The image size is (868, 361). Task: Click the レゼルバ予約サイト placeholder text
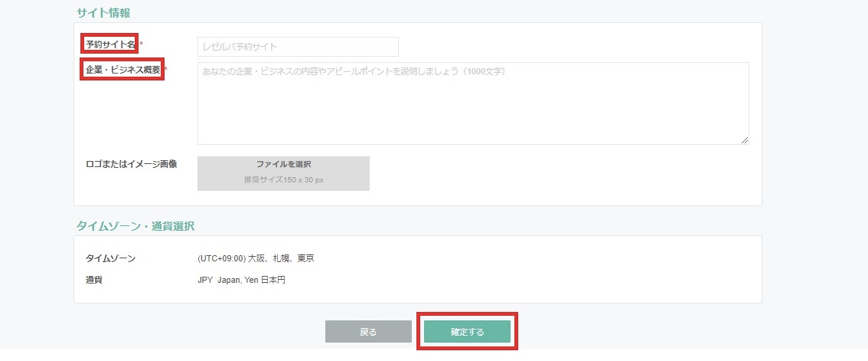240,47
